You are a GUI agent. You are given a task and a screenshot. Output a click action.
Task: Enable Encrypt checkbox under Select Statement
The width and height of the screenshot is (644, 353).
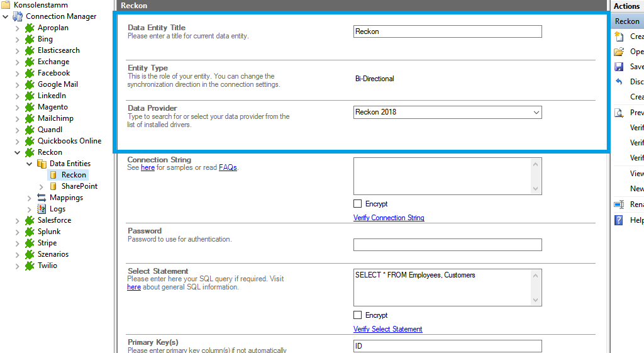[358, 315]
